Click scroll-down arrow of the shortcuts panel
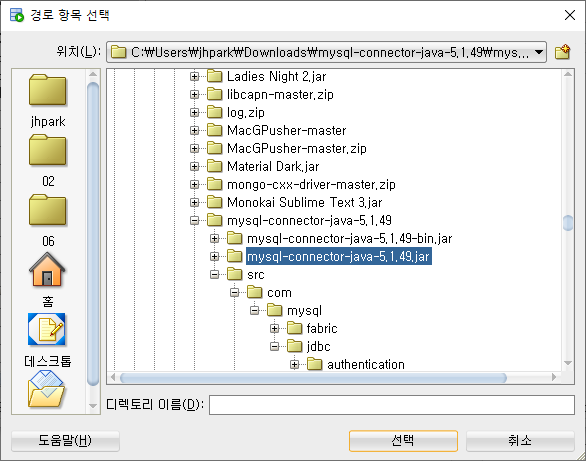Screen dimensions: 586x461 click(93, 406)
